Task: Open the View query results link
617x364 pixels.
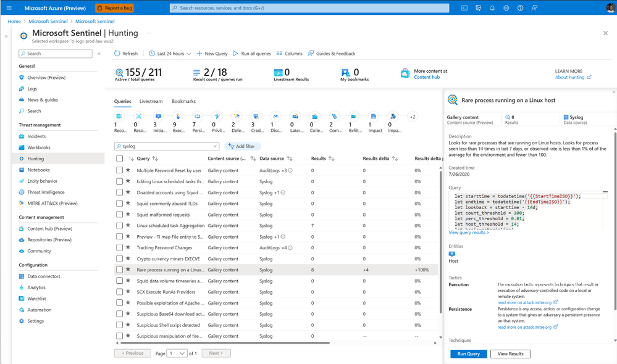Action: point(469,233)
